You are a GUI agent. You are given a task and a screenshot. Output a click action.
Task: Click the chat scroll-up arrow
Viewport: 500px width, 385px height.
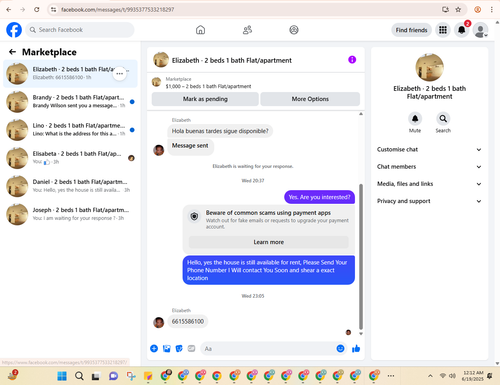coord(361,114)
